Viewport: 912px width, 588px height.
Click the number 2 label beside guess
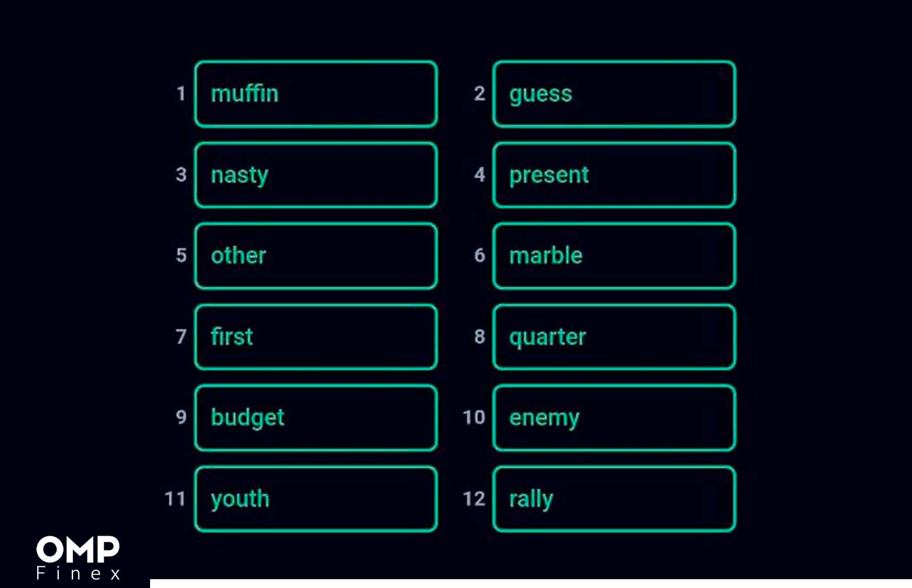480,93
